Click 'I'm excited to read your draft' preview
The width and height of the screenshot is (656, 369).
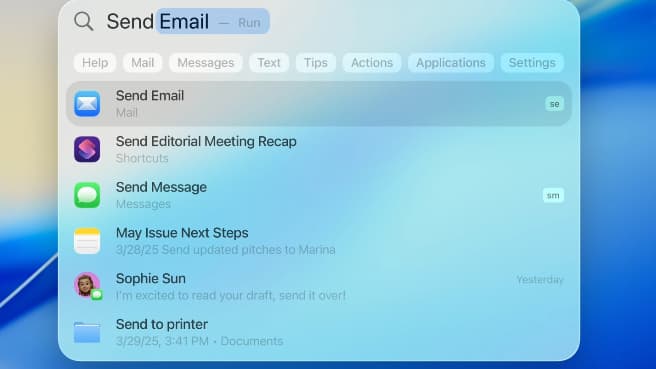(x=231, y=295)
